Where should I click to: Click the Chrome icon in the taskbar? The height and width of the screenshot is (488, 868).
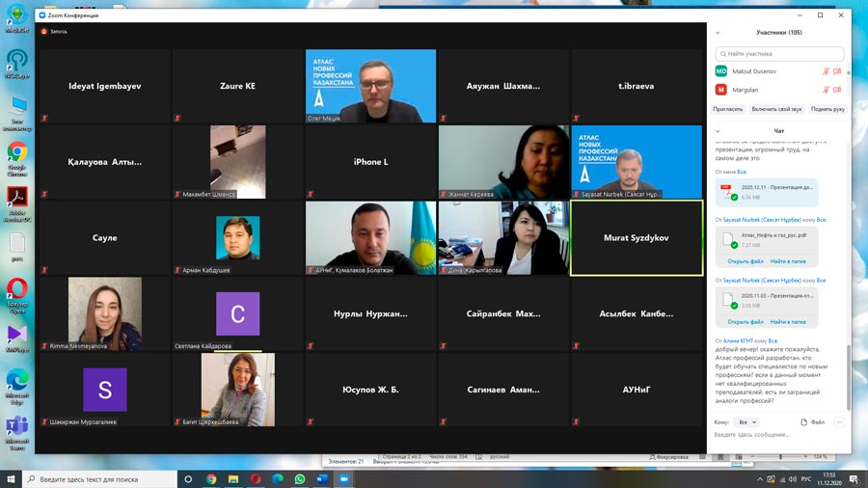point(211,479)
